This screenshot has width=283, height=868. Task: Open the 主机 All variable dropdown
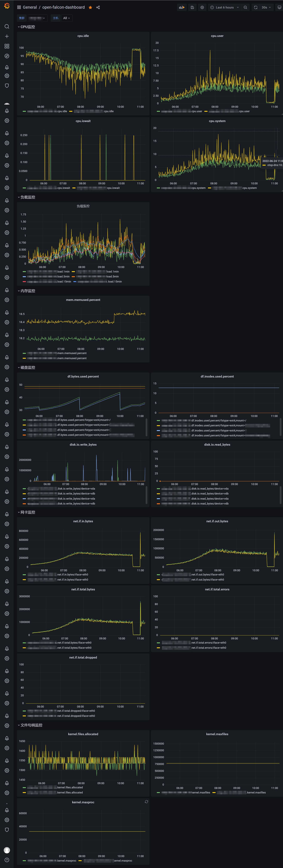click(x=66, y=18)
